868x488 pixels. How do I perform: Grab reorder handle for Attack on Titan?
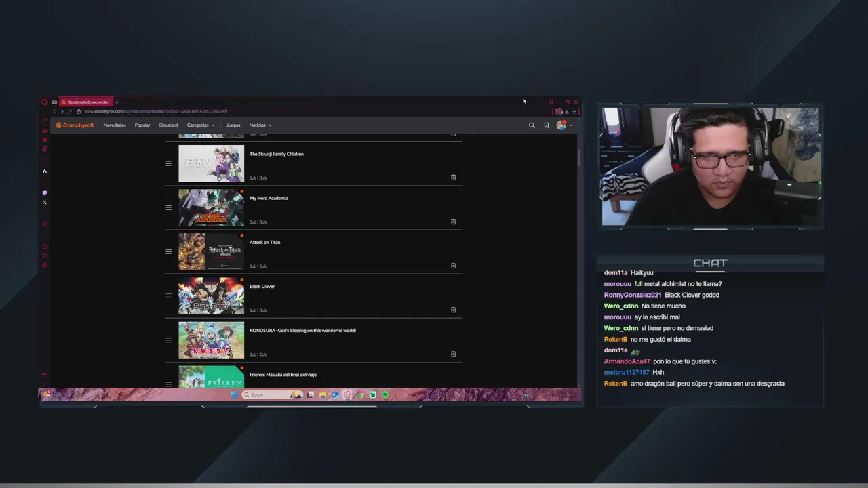tap(169, 251)
